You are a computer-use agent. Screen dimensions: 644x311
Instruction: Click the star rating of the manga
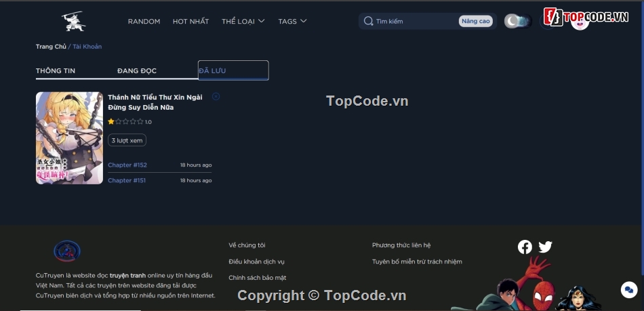(125, 121)
